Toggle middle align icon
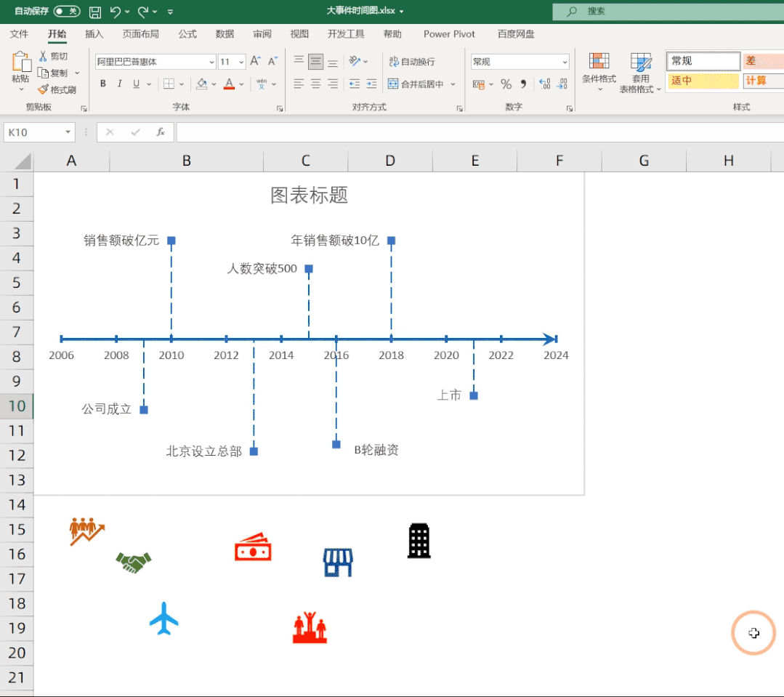Screen dimensions: 784x697 pyautogui.click(x=315, y=61)
